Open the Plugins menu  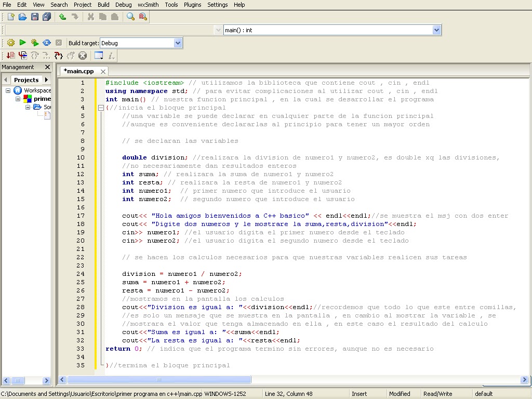point(192,5)
